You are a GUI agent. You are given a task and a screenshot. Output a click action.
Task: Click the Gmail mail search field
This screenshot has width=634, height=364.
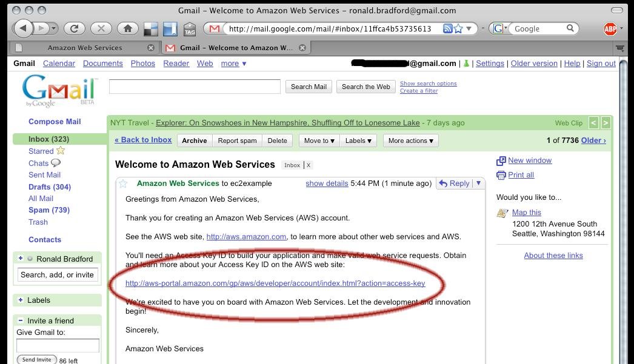[x=195, y=87]
